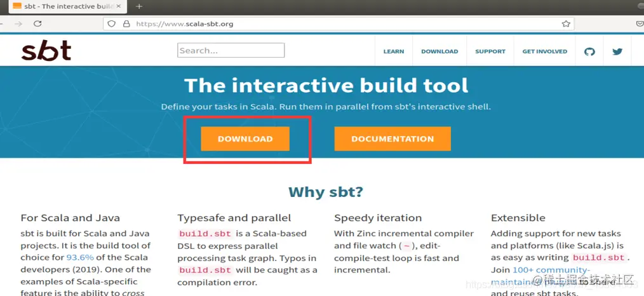This screenshot has height=296, width=644.
Task: Click 'The interactive build tool' headline
Action: (326, 85)
